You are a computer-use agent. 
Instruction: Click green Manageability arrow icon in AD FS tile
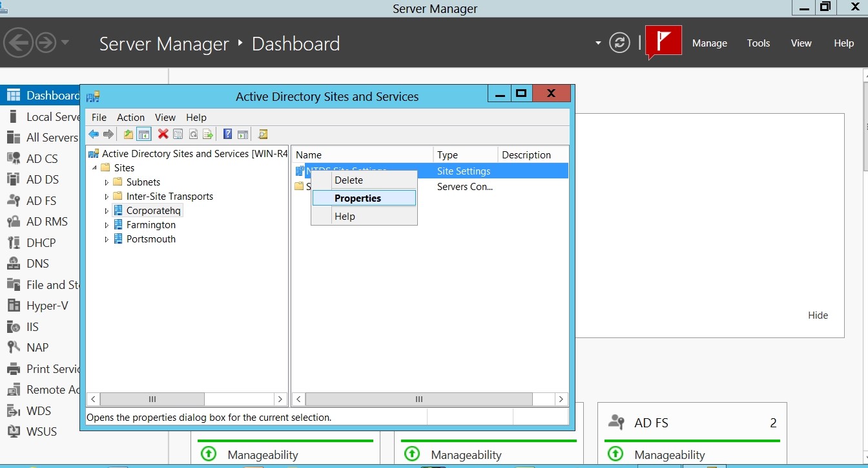[615, 454]
